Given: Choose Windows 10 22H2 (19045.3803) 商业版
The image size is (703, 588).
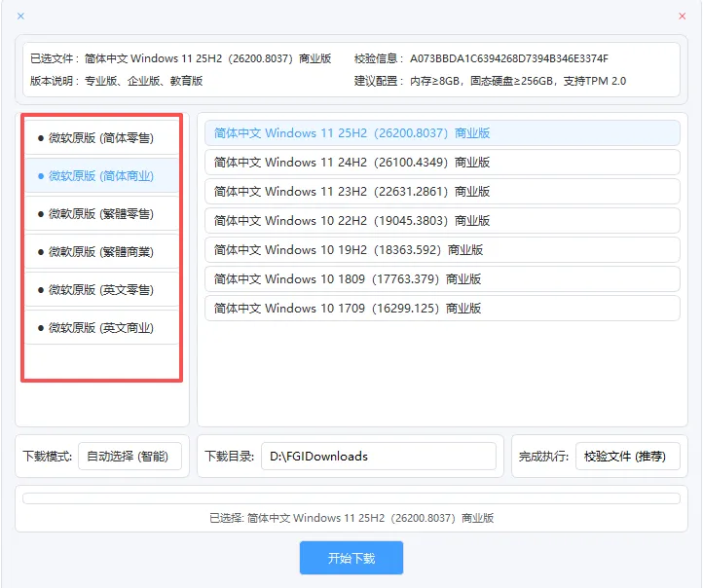Looking at the screenshot, I should click(442, 220).
